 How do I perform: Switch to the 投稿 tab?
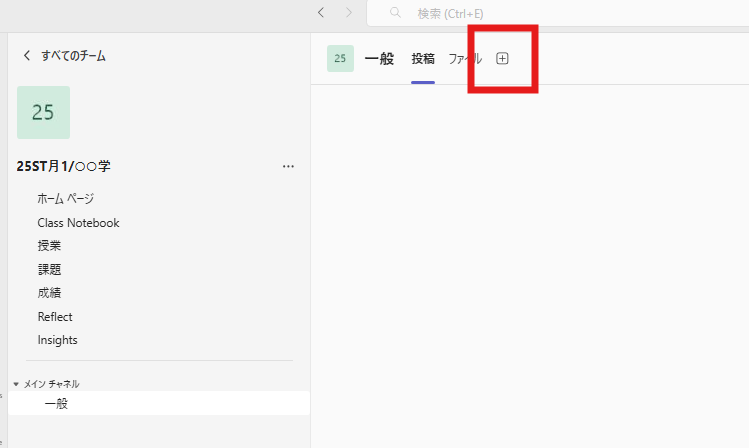click(423, 59)
